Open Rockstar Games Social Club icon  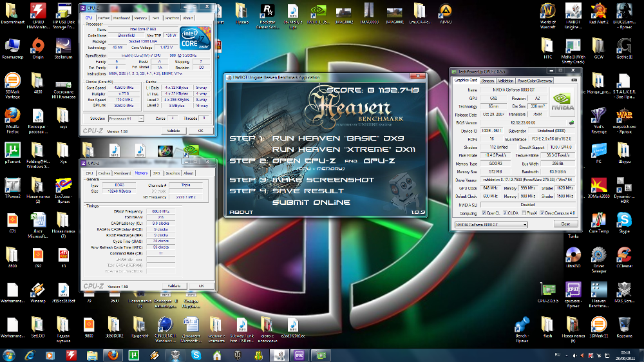pos(267,16)
